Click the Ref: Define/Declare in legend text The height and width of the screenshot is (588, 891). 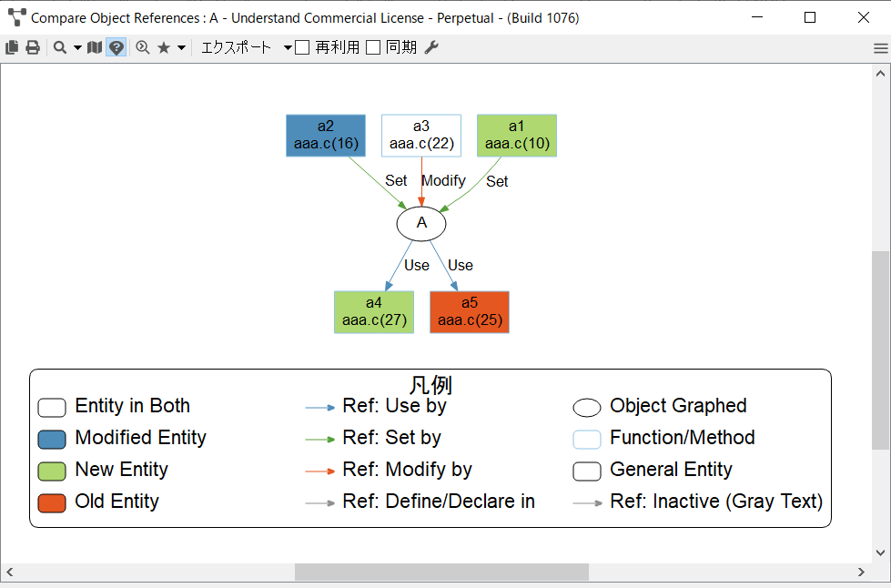point(439,502)
